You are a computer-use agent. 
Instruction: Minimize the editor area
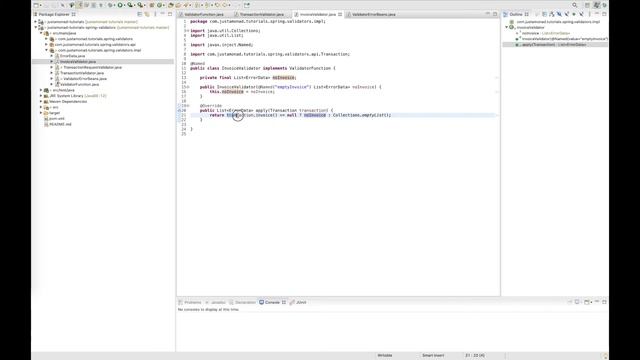[488, 14]
